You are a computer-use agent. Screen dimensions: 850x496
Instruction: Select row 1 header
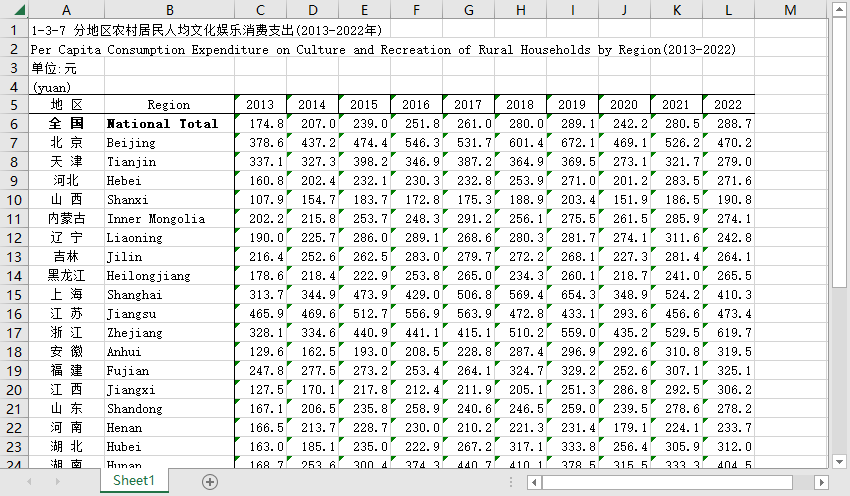tap(14, 30)
